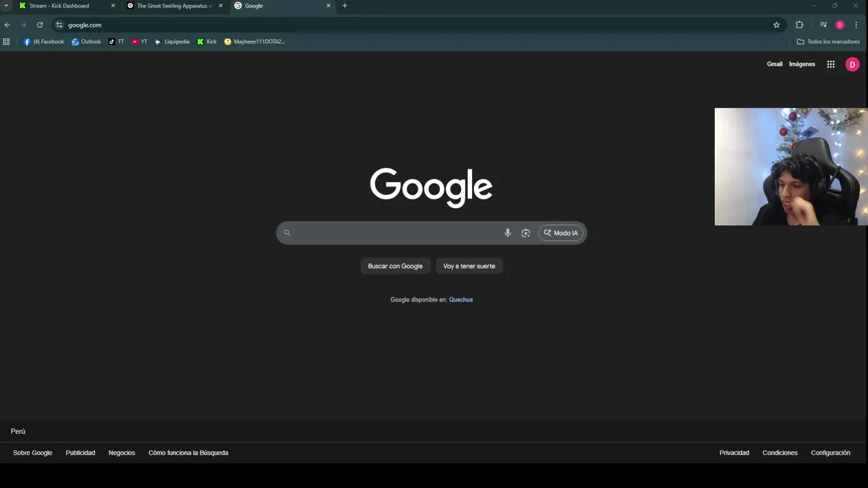Open Todos los marcadores folder

pos(829,41)
